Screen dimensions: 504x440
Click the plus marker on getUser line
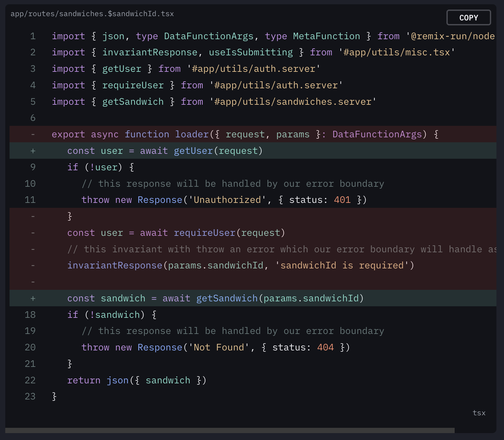tap(33, 151)
